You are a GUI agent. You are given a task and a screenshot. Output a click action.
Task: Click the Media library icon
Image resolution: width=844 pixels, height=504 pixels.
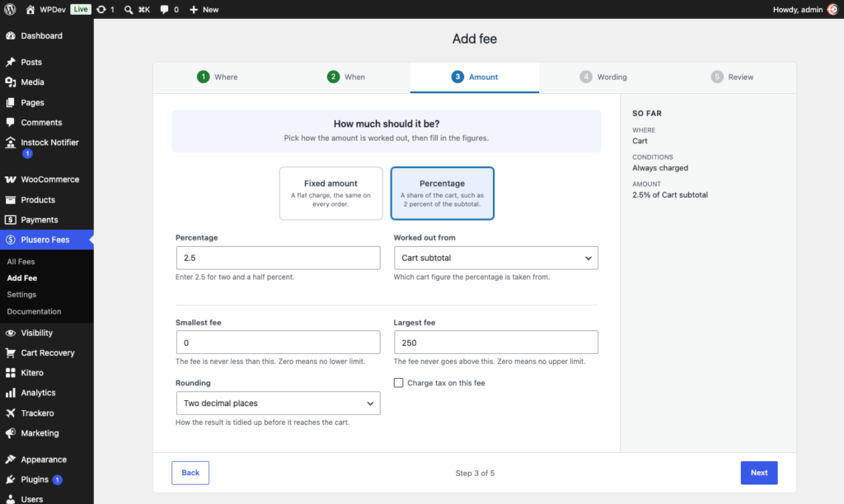10,82
